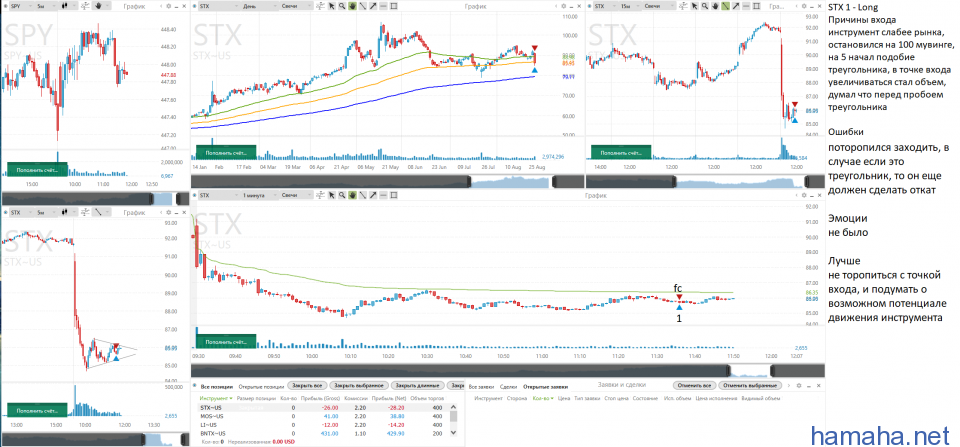Select the trend line tool in STX 1-minute chart
The height and width of the screenshot is (447, 960).
(x=362, y=195)
